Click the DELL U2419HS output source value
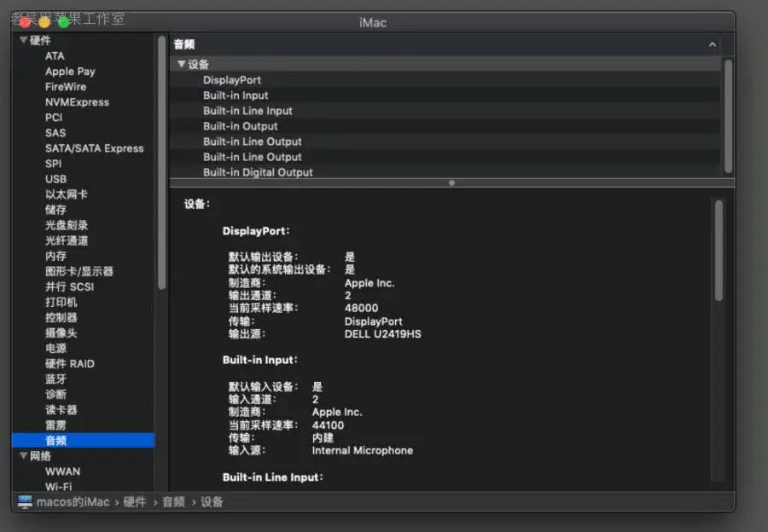 click(x=382, y=334)
